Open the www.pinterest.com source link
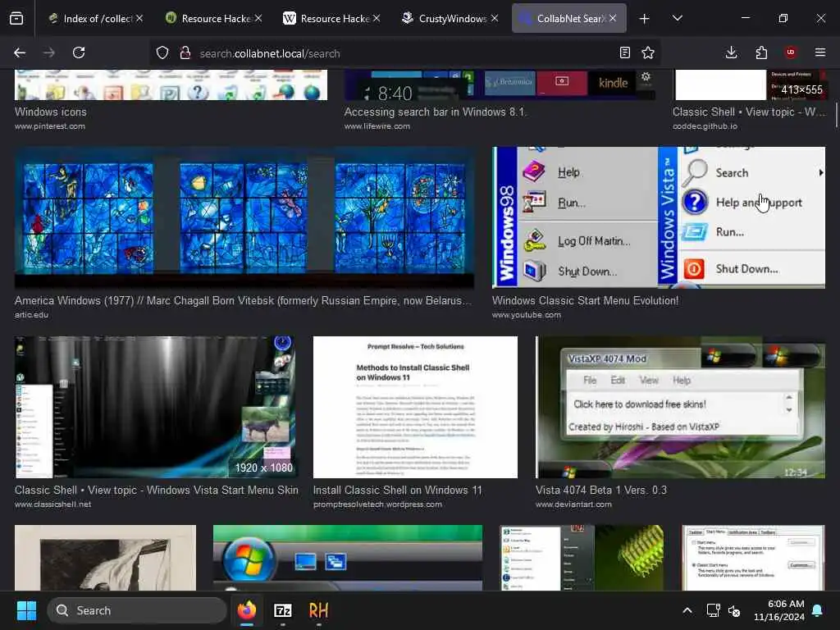 tap(50, 126)
